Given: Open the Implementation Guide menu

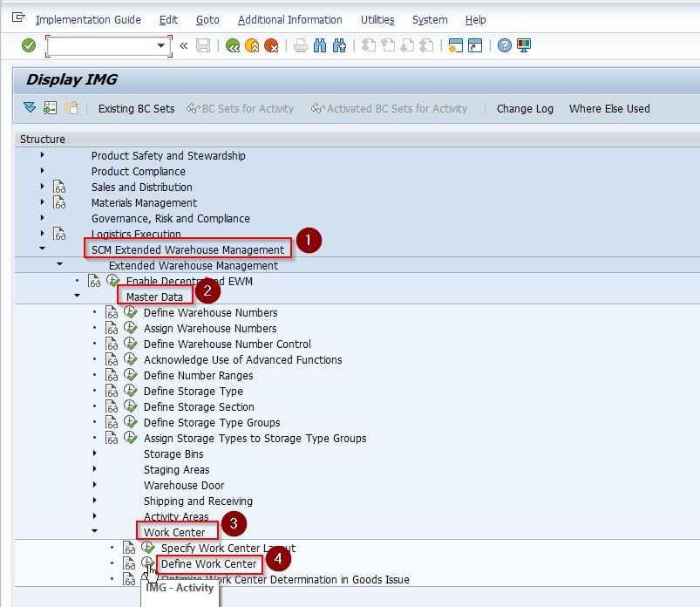Looking at the screenshot, I should coord(88,20).
